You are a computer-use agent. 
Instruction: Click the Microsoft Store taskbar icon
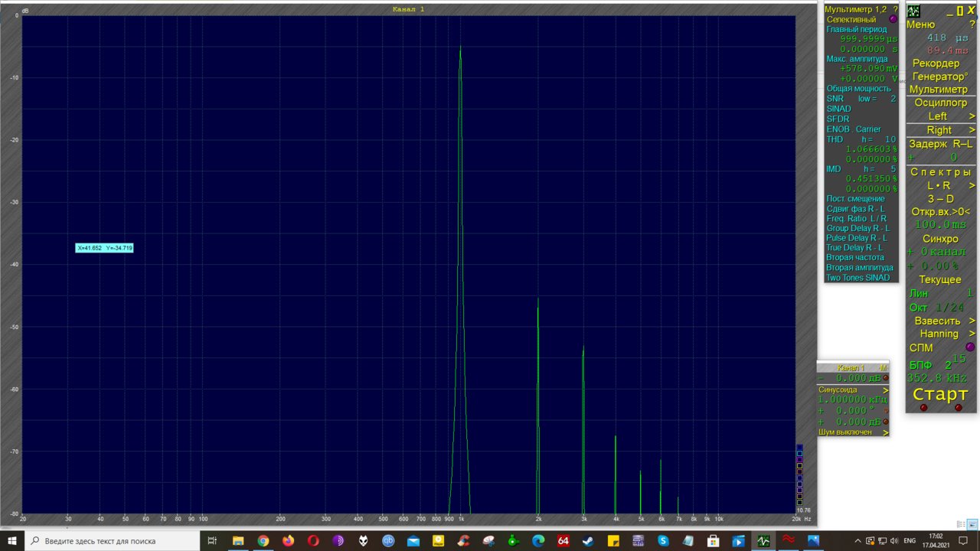(x=713, y=541)
